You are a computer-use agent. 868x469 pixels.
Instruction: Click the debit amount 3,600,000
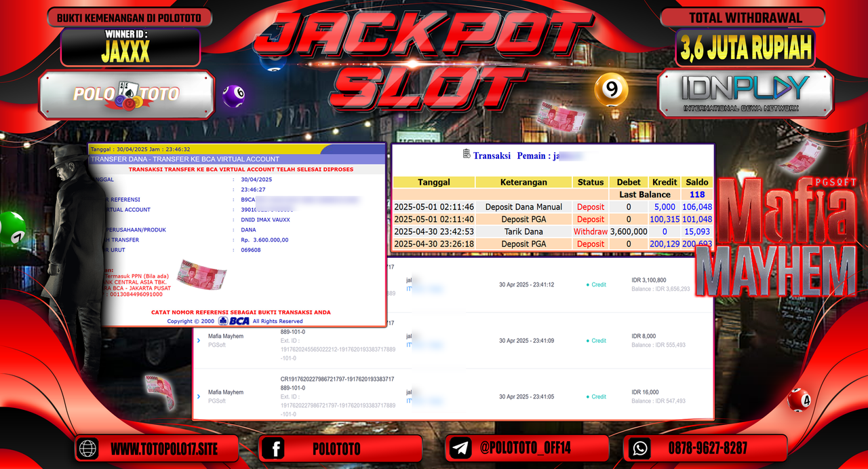coord(629,231)
